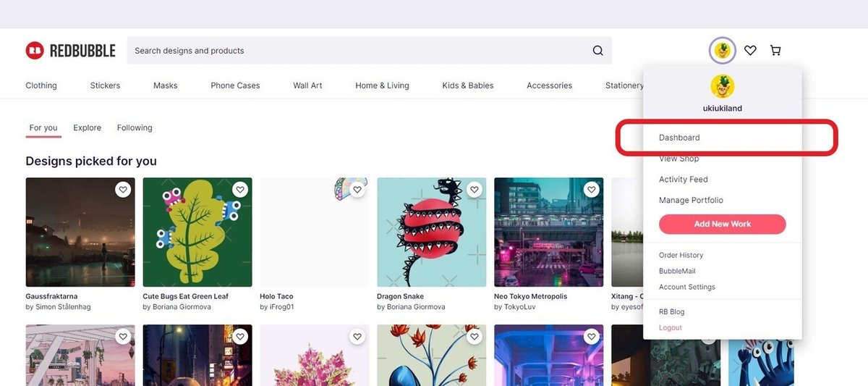Like the Neo Tokyo Metropolis design
The height and width of the screenshot is (386, 868).
point(592,190)
